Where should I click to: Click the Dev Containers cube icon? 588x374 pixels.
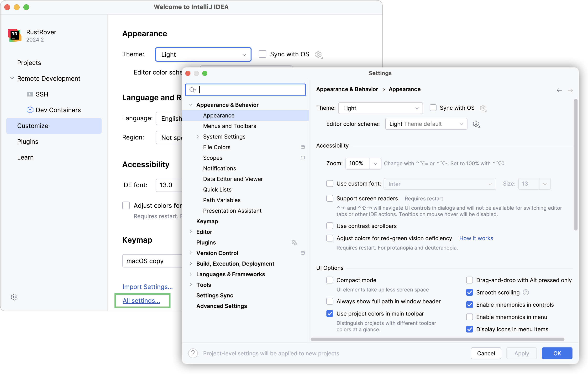click(30, 110)
